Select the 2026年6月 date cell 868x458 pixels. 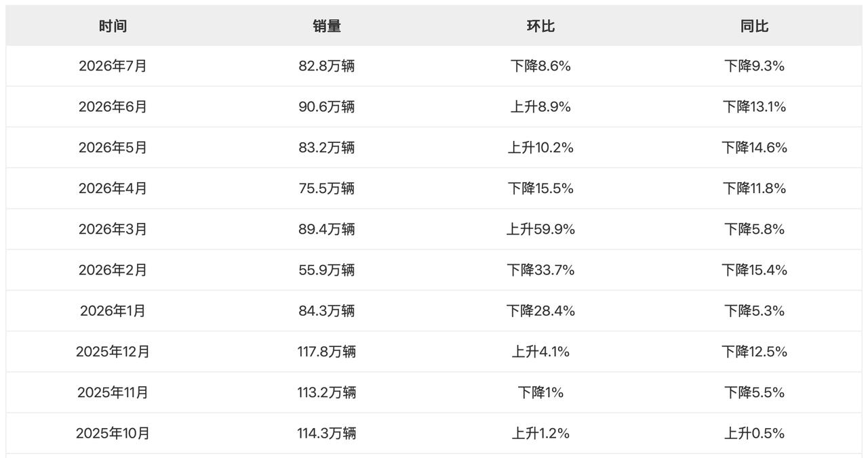click(113, 106)
